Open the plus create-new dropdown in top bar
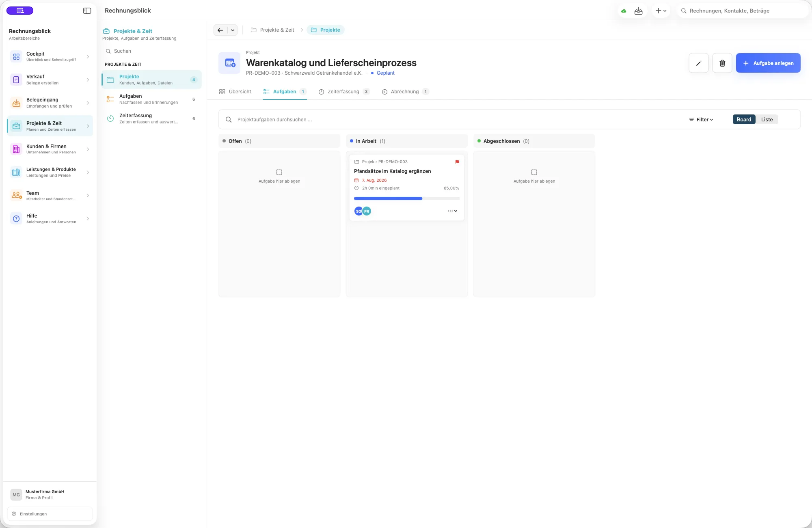 (x=661, y=11)
